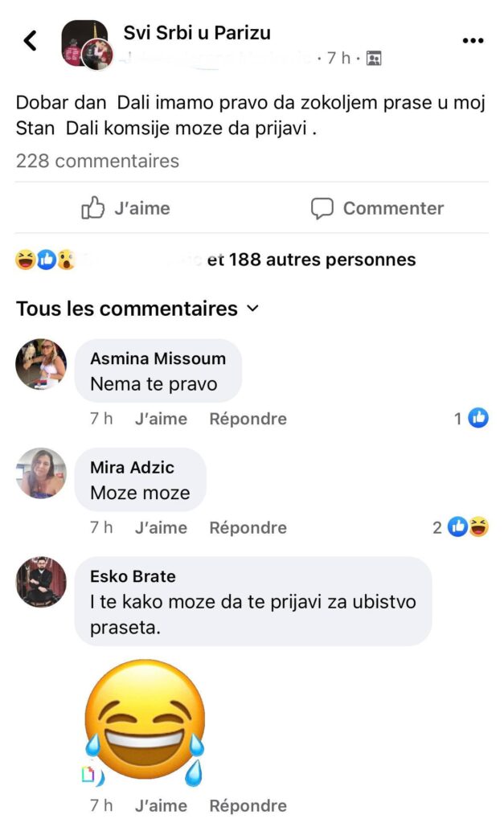Open Esko Brate's profile picture
The image size is (504, 823).
(41, 582)
